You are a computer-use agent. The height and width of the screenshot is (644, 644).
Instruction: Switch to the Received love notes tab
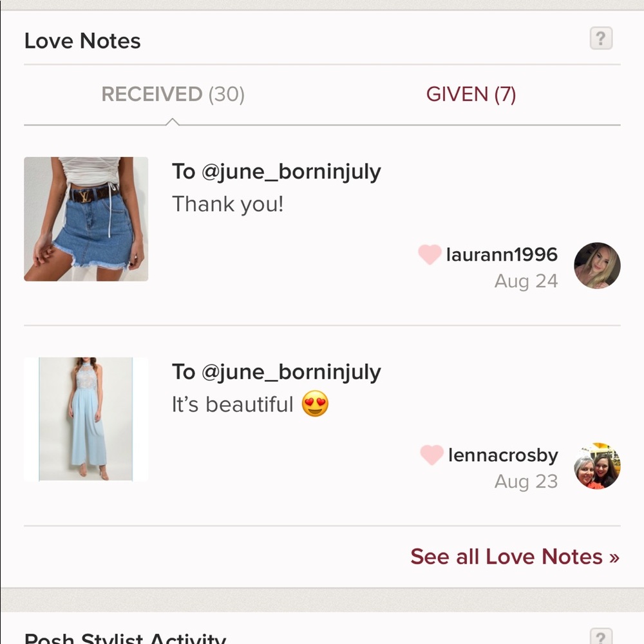tap(173, 95)
